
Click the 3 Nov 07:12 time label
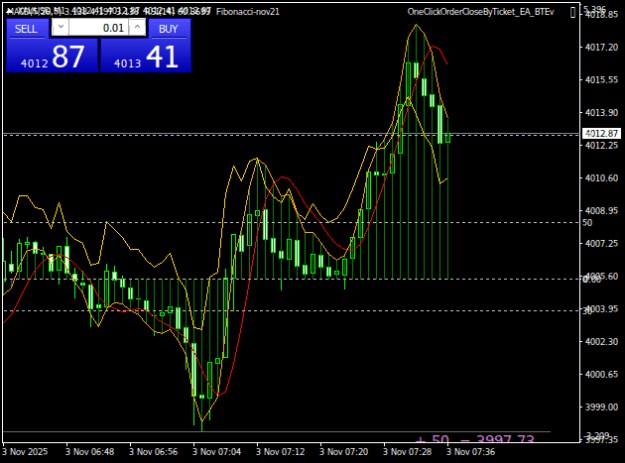coord(280,452)
